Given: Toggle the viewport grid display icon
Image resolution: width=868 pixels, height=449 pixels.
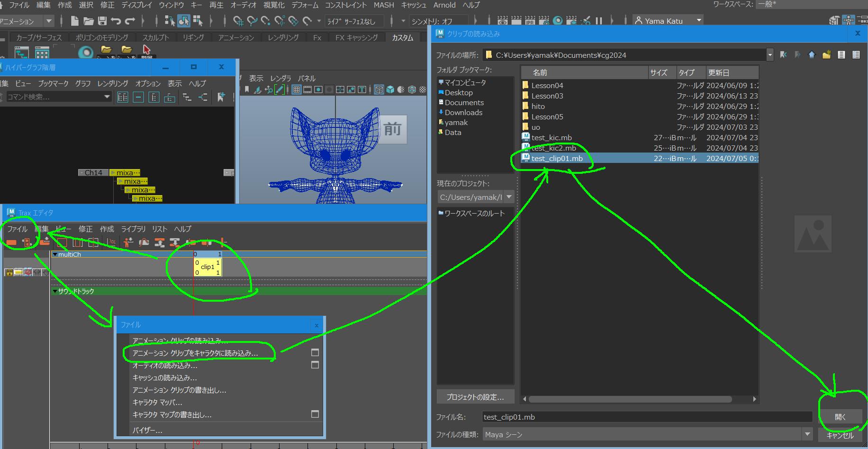Looking at the screenshot, I should pyautogui.click(x=297, y=90).
